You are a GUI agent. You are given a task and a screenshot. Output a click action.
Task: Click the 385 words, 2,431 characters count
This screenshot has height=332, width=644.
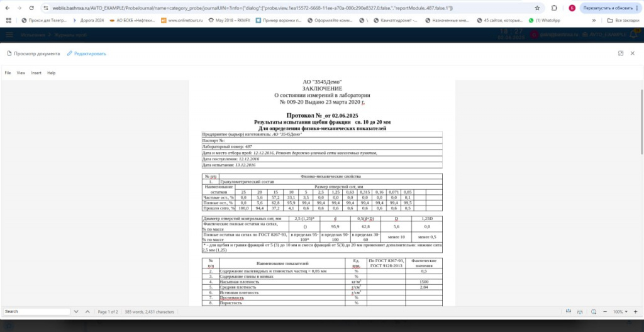[x=150, y=312]
